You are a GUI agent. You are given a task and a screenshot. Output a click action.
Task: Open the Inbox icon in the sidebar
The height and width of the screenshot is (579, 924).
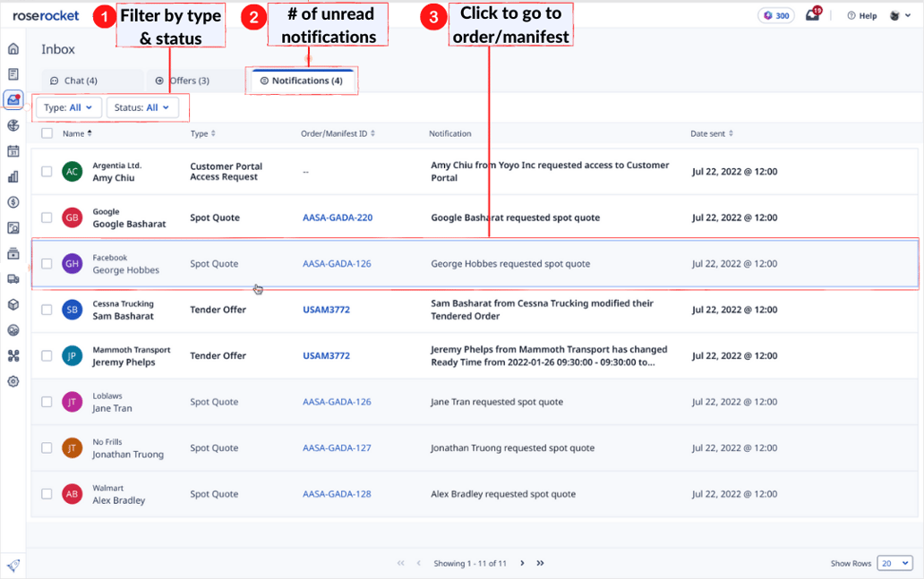[13, 100]
